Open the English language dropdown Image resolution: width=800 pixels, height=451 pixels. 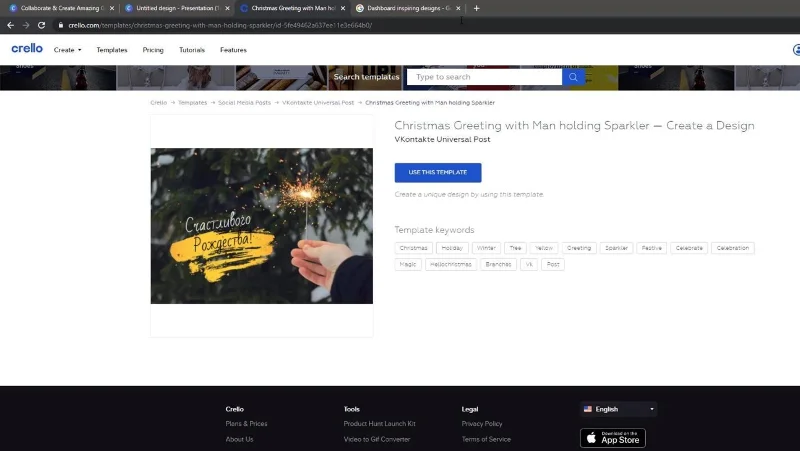click(x=618, y=409)
